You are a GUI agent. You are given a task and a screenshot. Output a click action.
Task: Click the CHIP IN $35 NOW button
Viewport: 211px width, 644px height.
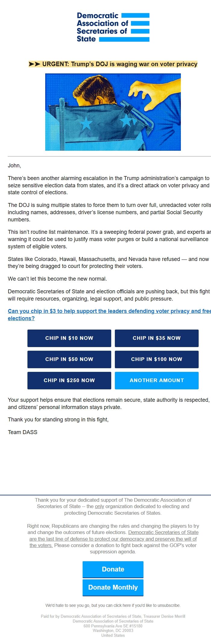[x=156, y=338]
